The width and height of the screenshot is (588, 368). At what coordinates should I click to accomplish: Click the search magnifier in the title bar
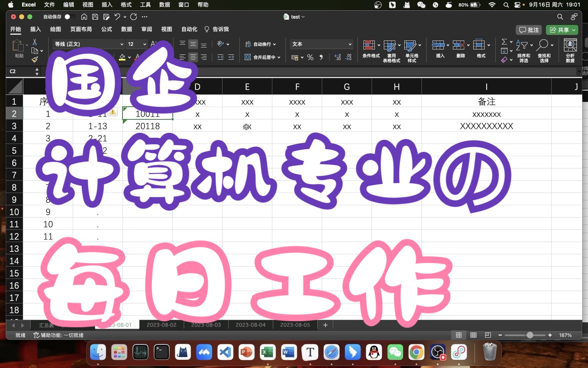tap(560, 17)
